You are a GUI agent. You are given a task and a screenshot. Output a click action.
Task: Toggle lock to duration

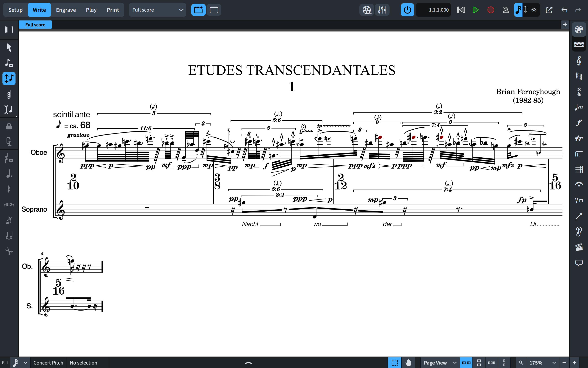click(x=9, y=126)
